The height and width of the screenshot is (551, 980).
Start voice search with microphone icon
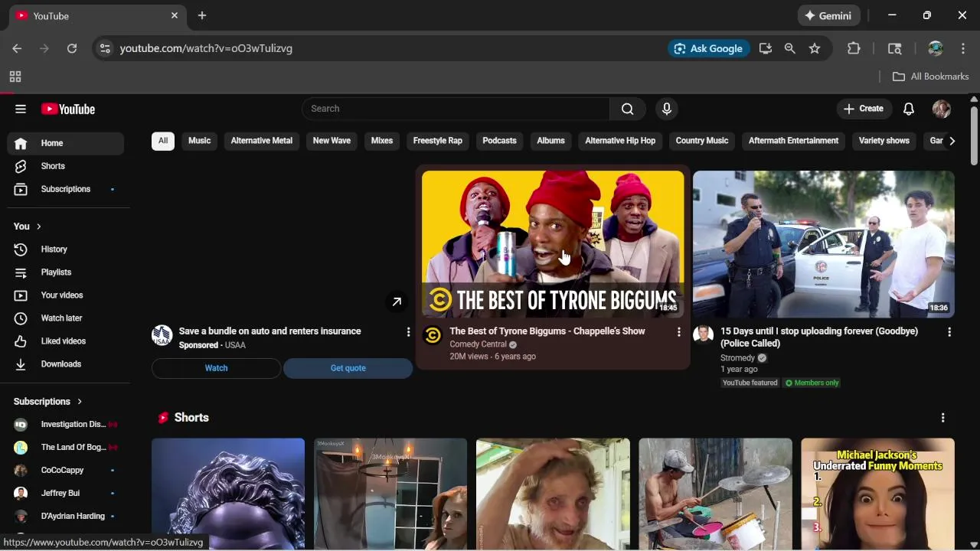click(x=667, y=109)
